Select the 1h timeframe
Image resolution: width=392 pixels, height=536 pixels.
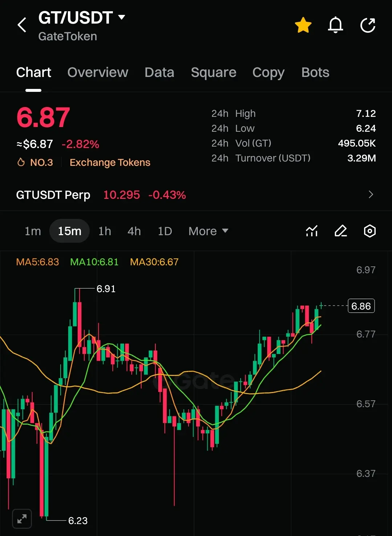(105, 231)
